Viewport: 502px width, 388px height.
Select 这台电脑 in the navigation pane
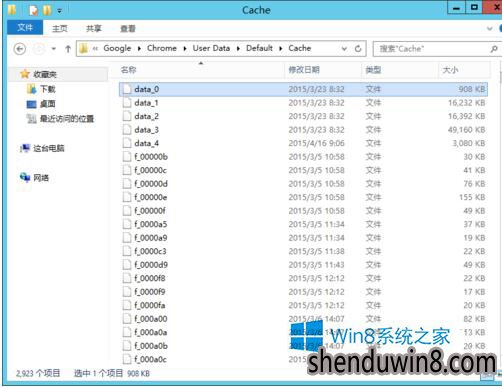[49, 148]
